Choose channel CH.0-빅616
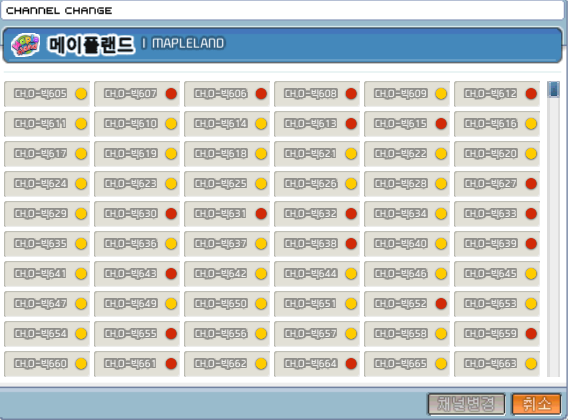 pos(497,124)
